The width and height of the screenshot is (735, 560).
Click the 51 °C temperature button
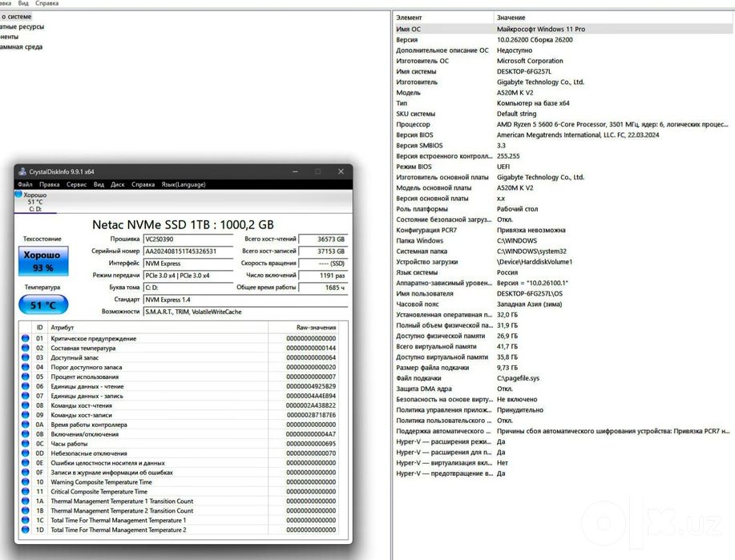point(43,305)
